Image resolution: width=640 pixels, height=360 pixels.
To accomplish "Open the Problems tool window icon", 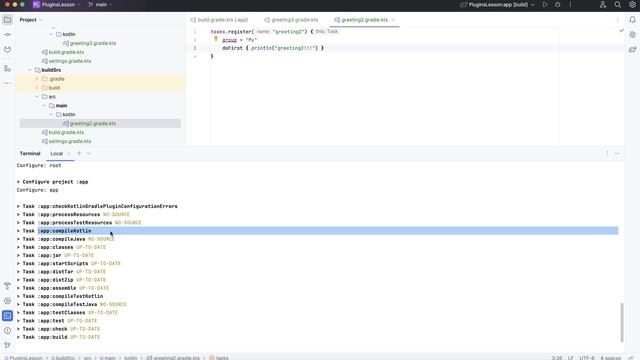I will (x=7, y=330).
